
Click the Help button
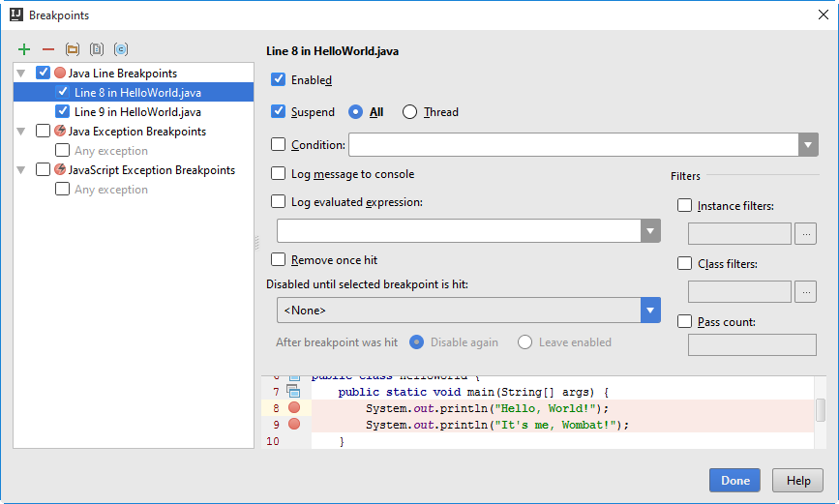coord(797,481)
